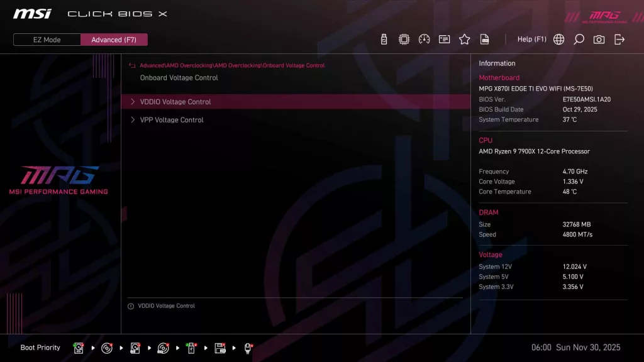Click the MSI logo top left
This screenshot has height=362, width=644.
[x=31, y=13]
